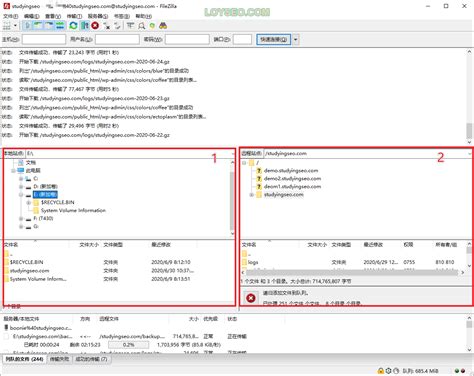The height and width of the screenshot is (376, 474).
Task: Switch to 列队的文件 (244) tab
Action: click(x=24, y=359)
